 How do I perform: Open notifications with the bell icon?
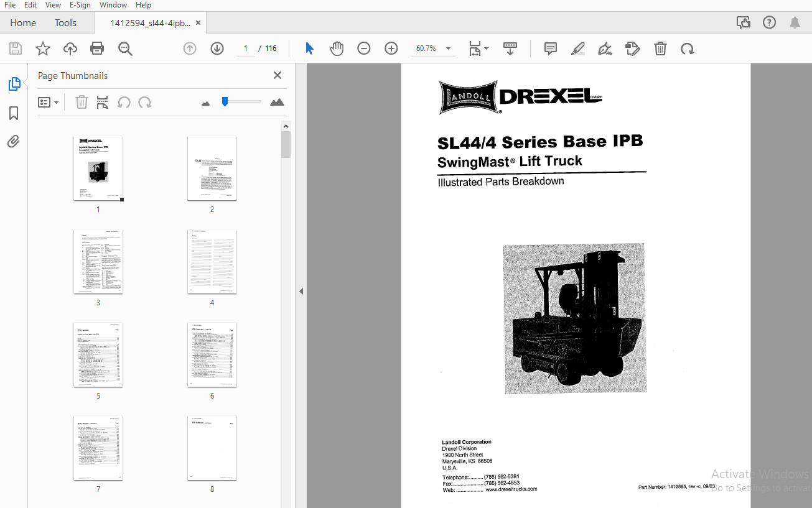(795, 22)
